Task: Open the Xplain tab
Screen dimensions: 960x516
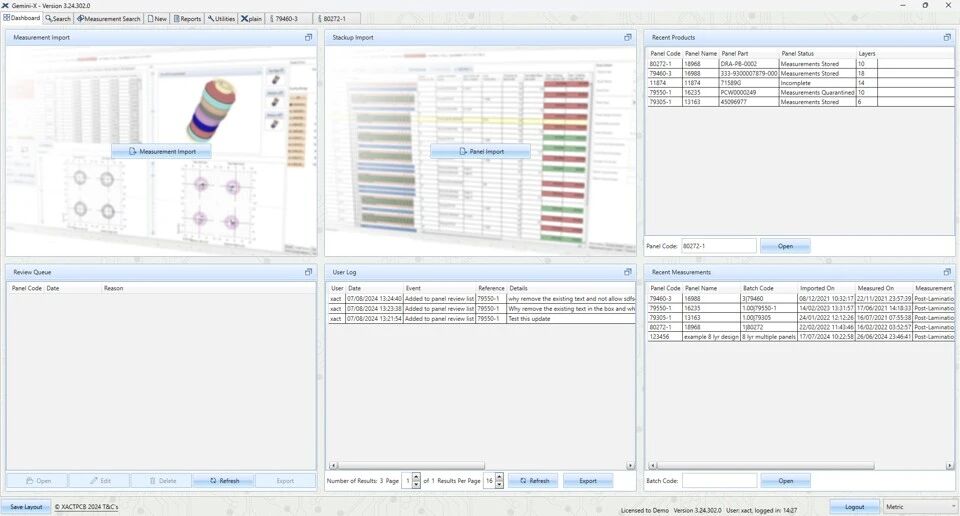Action: (x=252, y=18)
